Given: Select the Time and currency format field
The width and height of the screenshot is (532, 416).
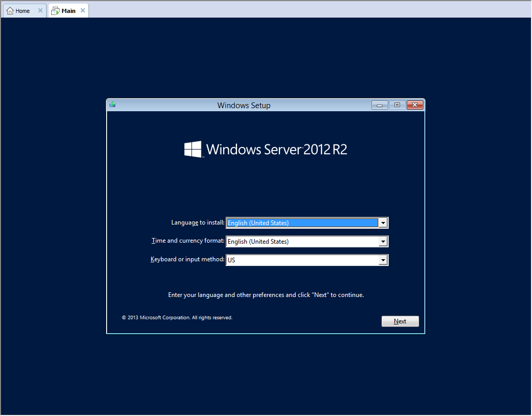Looking at the screenshot, I should coord(307,242).
